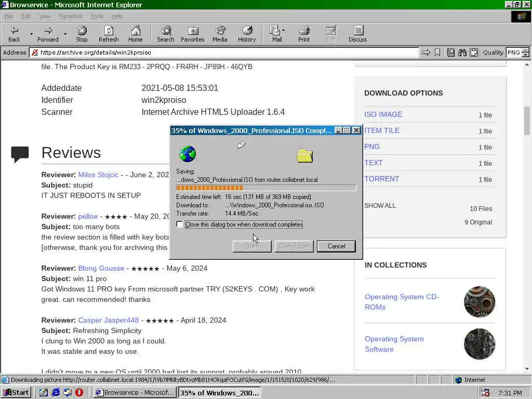Image resolution: width=532 pixels, height=399 pixels.
Task: Click the yellow folder icon in download dialog
Action: [x=304, y=156]
